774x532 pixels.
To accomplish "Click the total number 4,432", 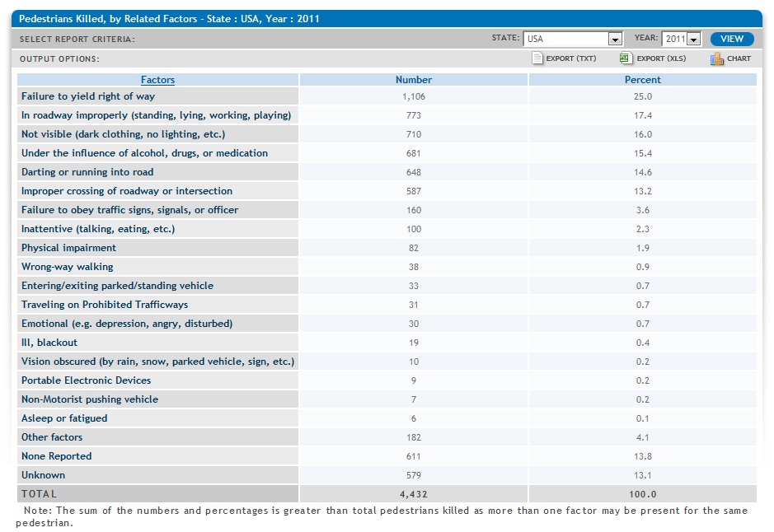I will click(414, 494).
